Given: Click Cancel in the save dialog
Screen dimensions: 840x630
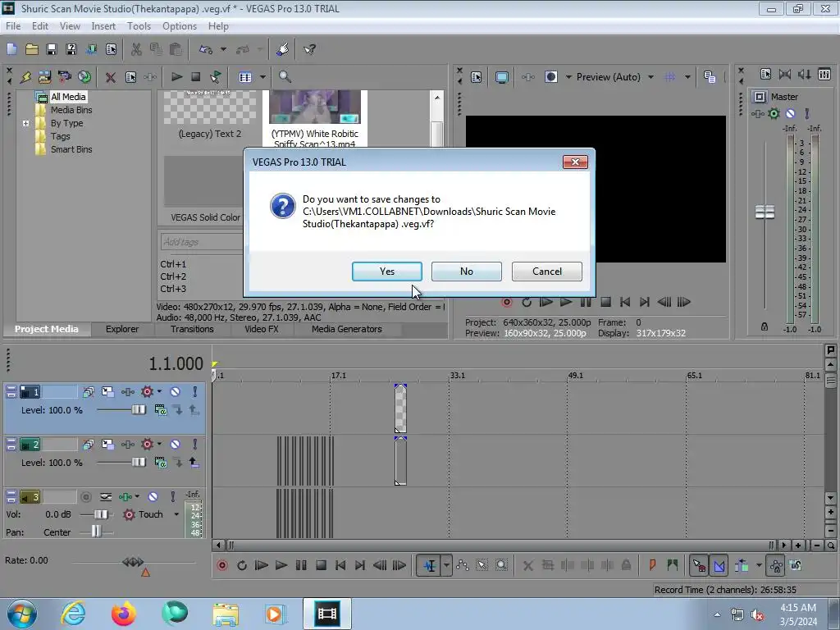Looking at the screenshot, I should pyautogui.click(x=547, y=272).
